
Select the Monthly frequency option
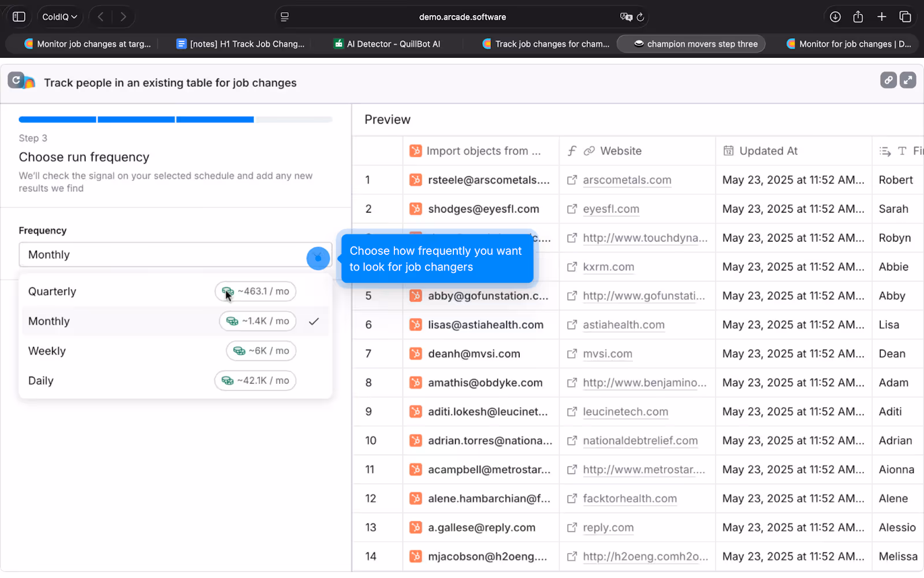[x=176, y=321]
